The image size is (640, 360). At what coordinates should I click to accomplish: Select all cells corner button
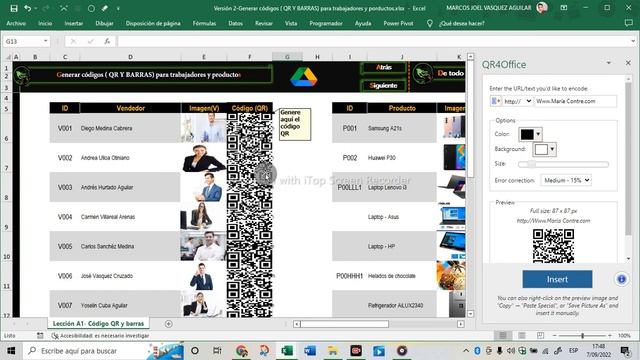click(8, 57)
